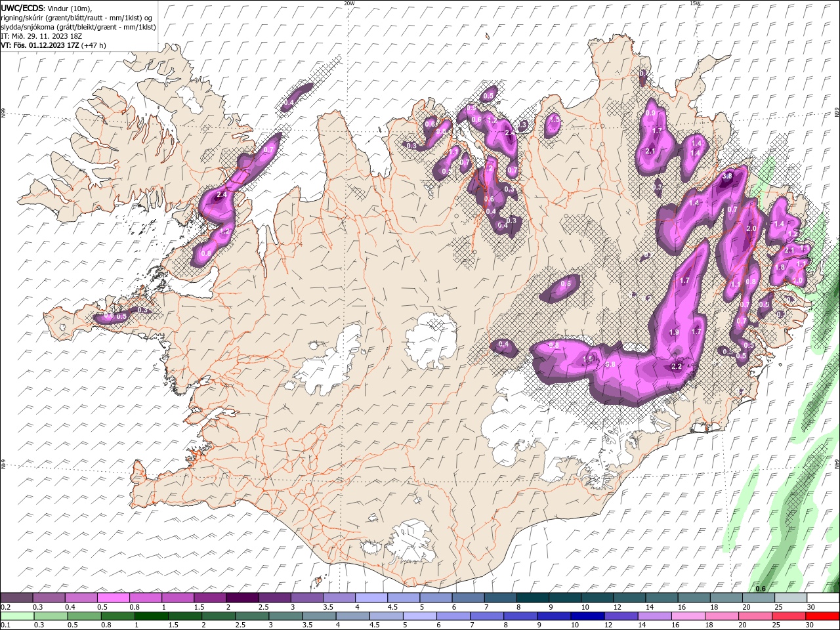The width and height of the screenshot is (840, 630).
Task: Click the '15W' longitude label
Action: (x=695, y=3)
